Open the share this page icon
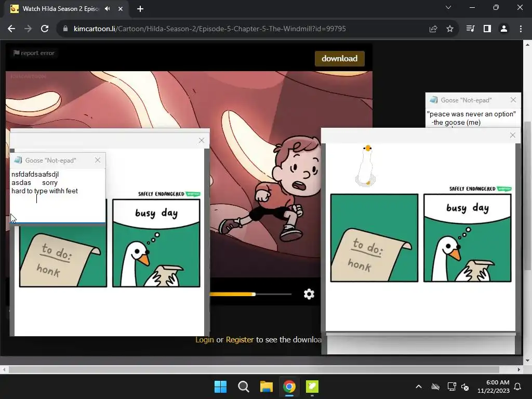Viewport: 532px width, 399px height. pyautogui.click(x=433, y=29)
